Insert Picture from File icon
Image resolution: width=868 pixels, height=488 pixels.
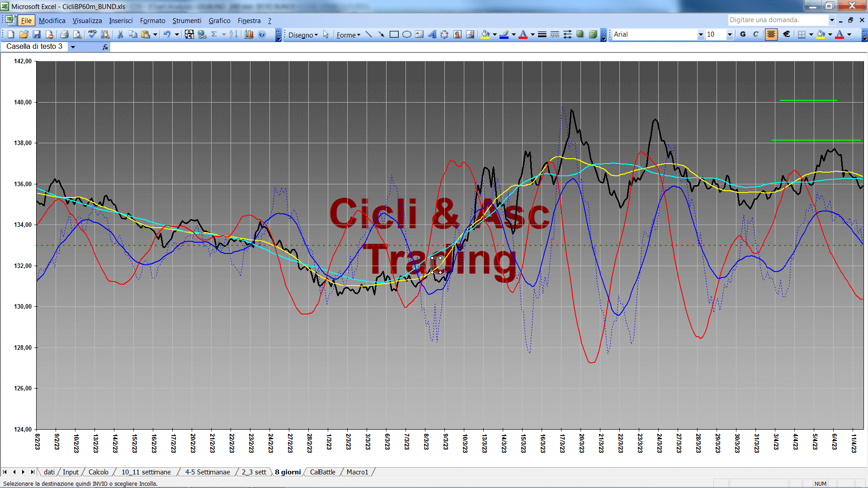tap(470, 34)
